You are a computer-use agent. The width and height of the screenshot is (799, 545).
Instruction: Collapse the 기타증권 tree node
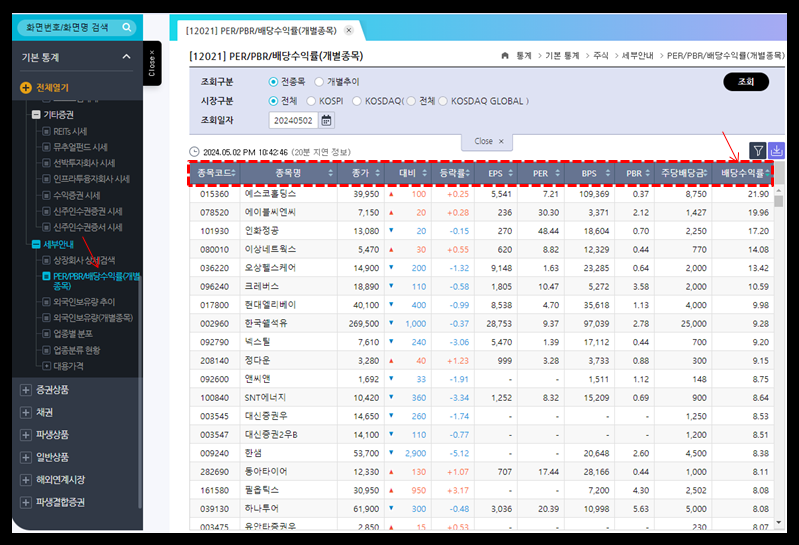tap(36, 115)
